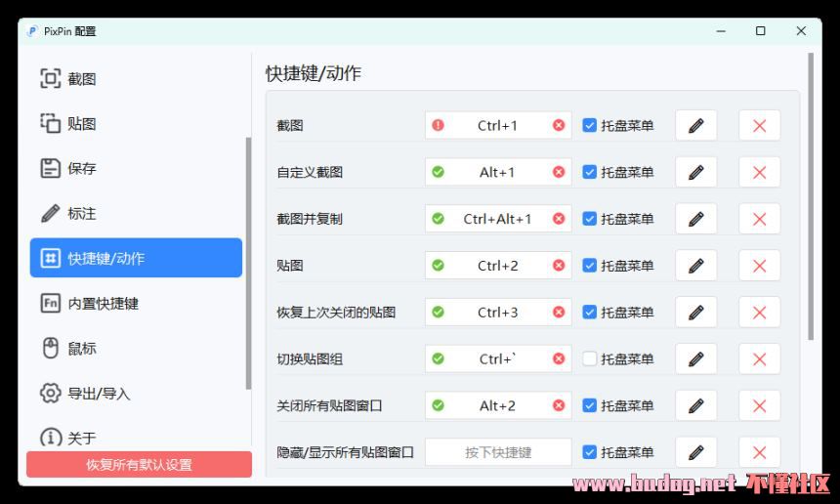Image resolution: width=840 pixels, height=504 pixels.
Task: Enable 托盘菜单 for 切换贴图组
Action: click(x=589, y=358)
